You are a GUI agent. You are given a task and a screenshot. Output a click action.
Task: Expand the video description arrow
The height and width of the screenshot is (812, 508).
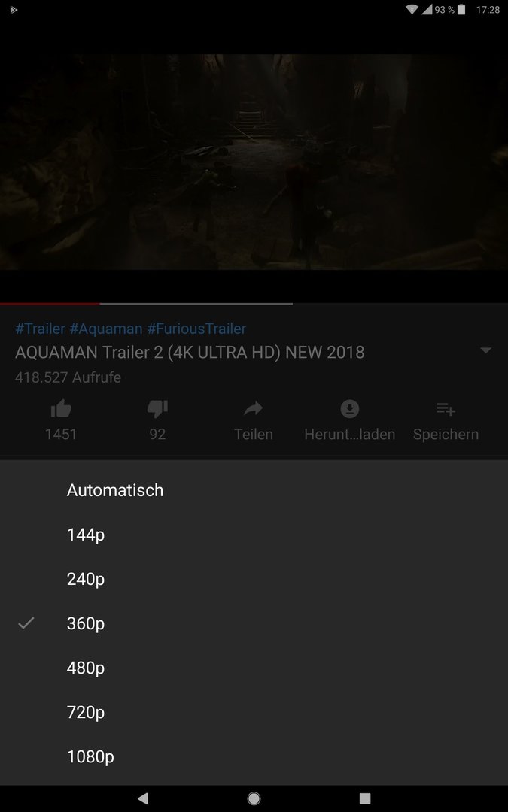485,350
